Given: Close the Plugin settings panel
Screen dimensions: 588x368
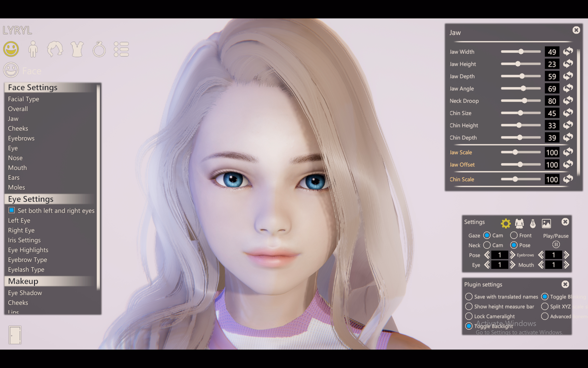Looking at the screenshot, I should click(565, 284).
